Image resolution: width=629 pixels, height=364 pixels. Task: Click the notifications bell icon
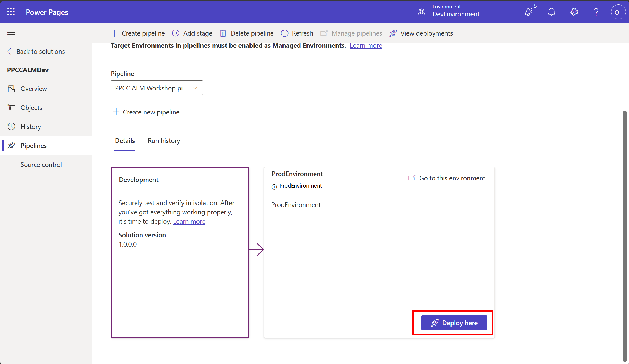(551, 12)
